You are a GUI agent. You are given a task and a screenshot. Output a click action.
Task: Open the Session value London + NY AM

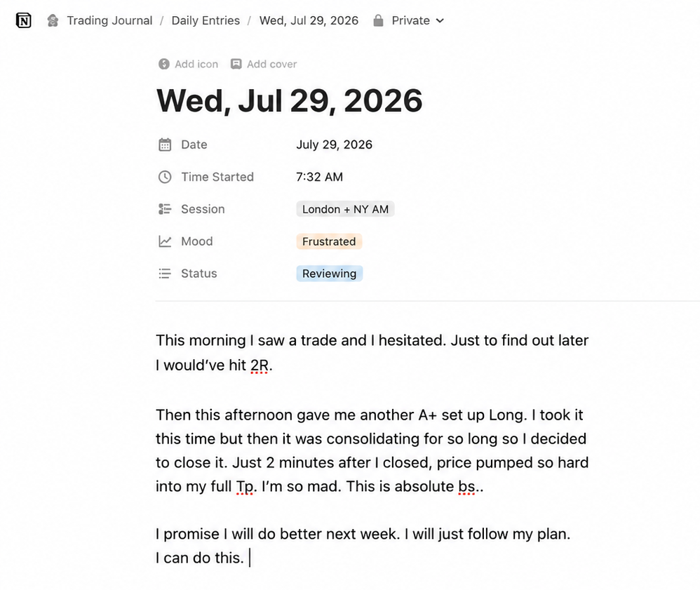point(345,209)
